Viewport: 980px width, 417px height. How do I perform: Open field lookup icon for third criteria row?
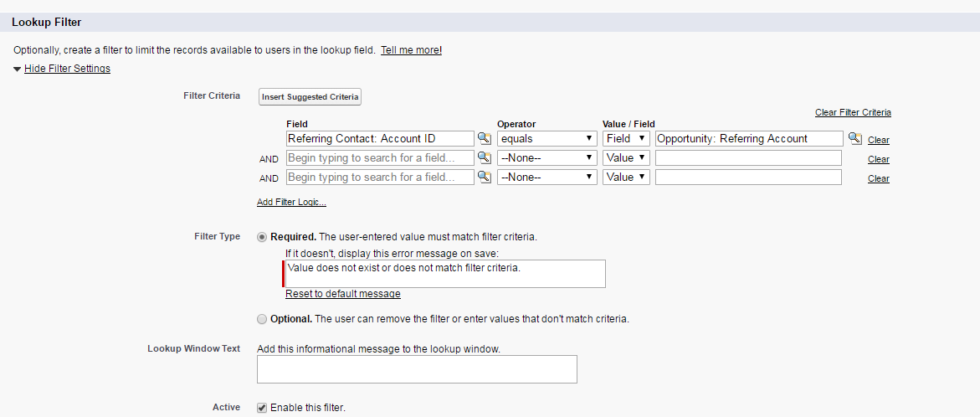pyautogui.click(x=485, y=178)
